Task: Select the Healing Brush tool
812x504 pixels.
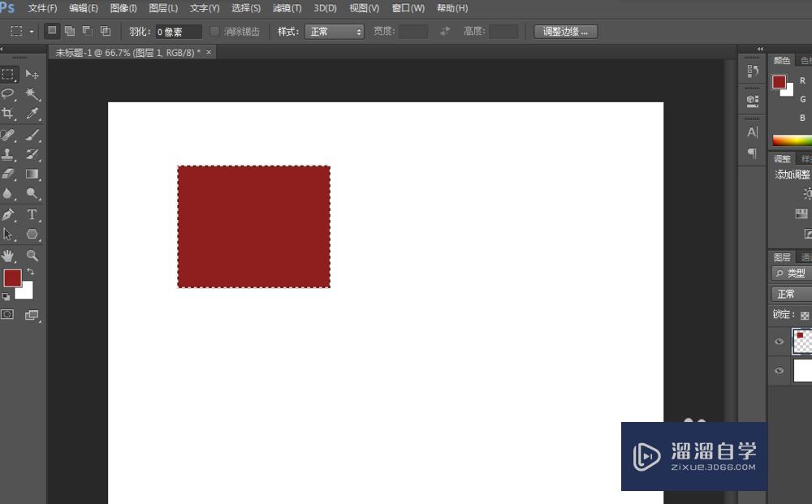Action: [8, 135]
